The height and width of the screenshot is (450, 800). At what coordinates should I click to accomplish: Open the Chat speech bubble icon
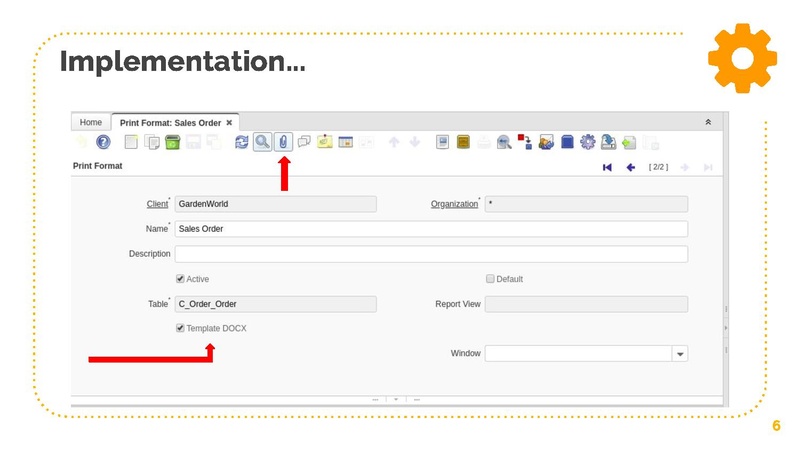(304, 142)
